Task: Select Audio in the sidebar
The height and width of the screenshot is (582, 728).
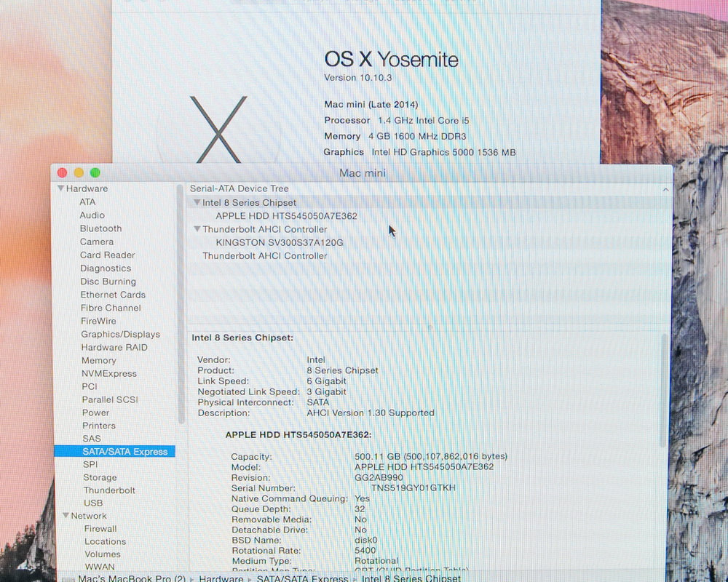Action: click(92, 215)
